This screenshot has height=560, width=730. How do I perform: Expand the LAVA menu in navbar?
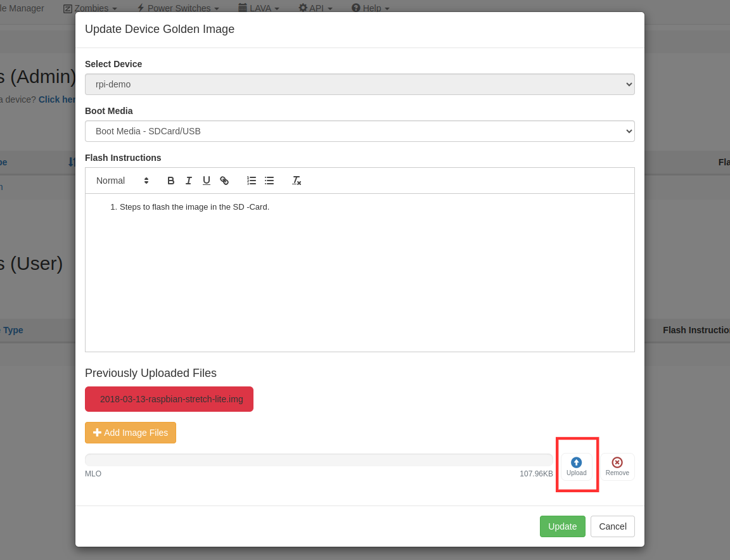click(x=259, y=8)
